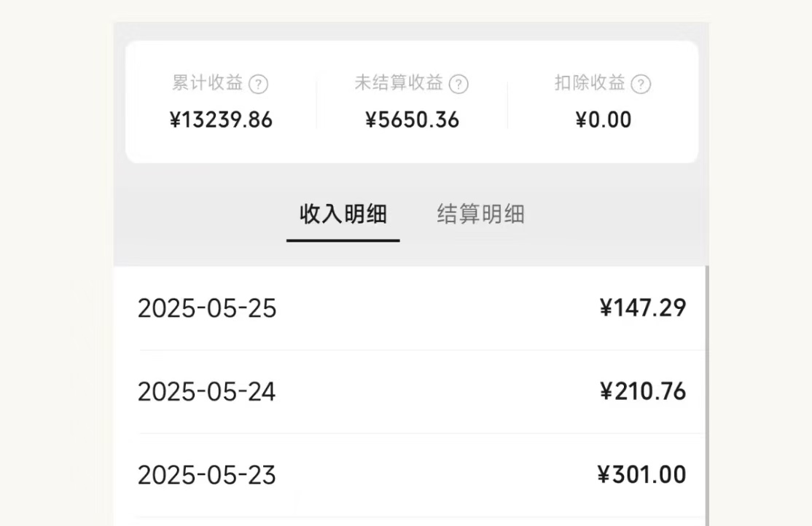Open the 2025-05-24 income date

coord(207,393)
